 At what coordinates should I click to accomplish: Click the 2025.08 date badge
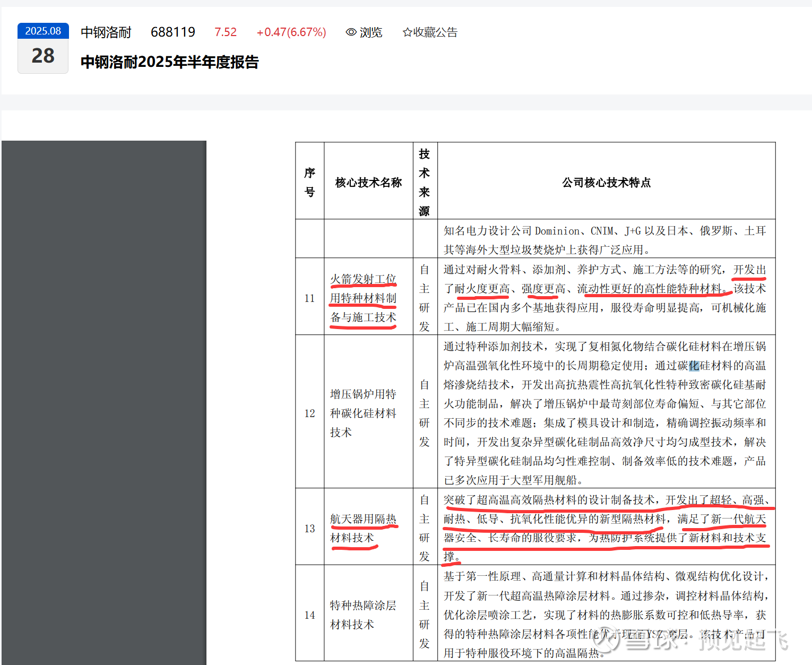pyautogui.click(x=43, y=31)
